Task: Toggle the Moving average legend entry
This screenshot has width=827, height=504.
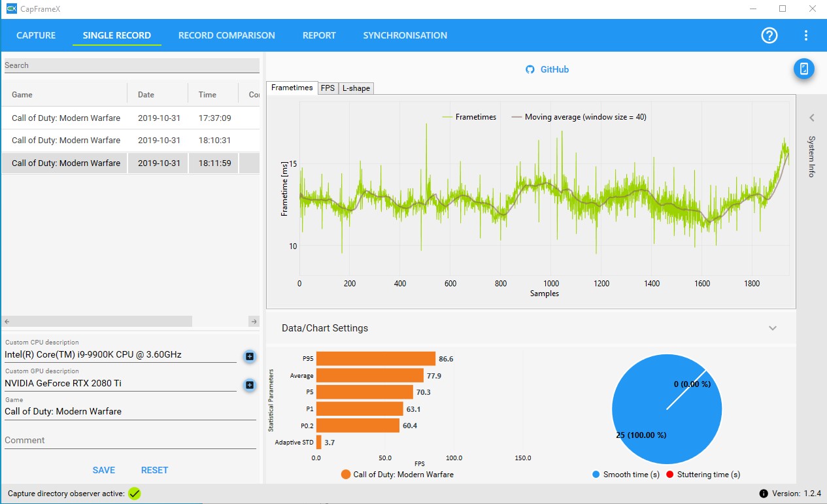Action: click(x=579, y=117)
